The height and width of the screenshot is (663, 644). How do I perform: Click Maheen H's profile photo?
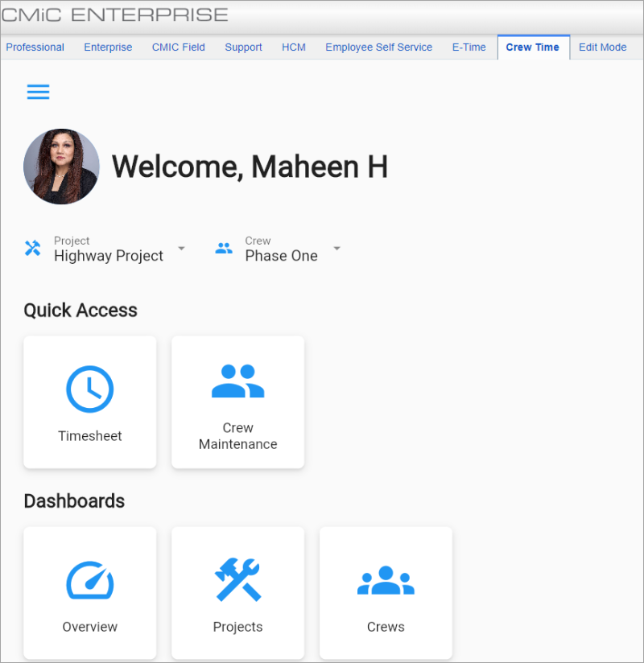click(x=61, y=167)
